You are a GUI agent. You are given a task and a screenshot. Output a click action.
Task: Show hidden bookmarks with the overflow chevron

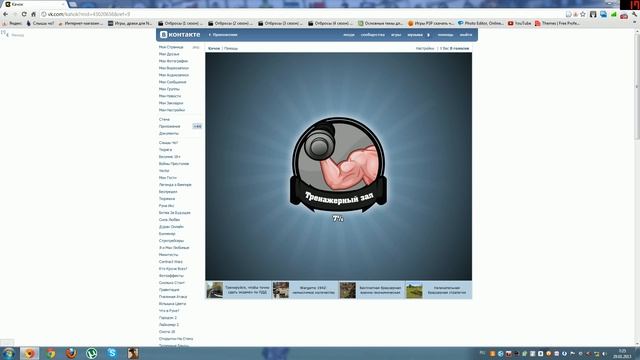coord(635,23)
